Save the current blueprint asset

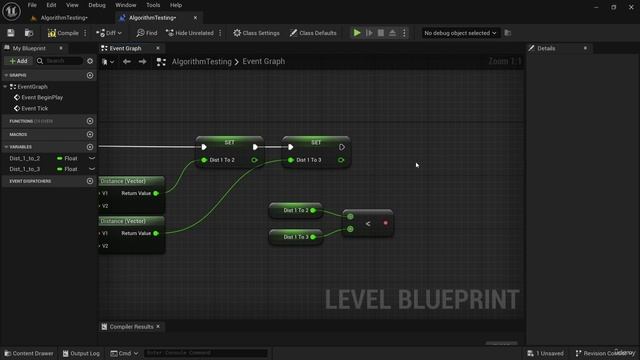coord(11,33)
